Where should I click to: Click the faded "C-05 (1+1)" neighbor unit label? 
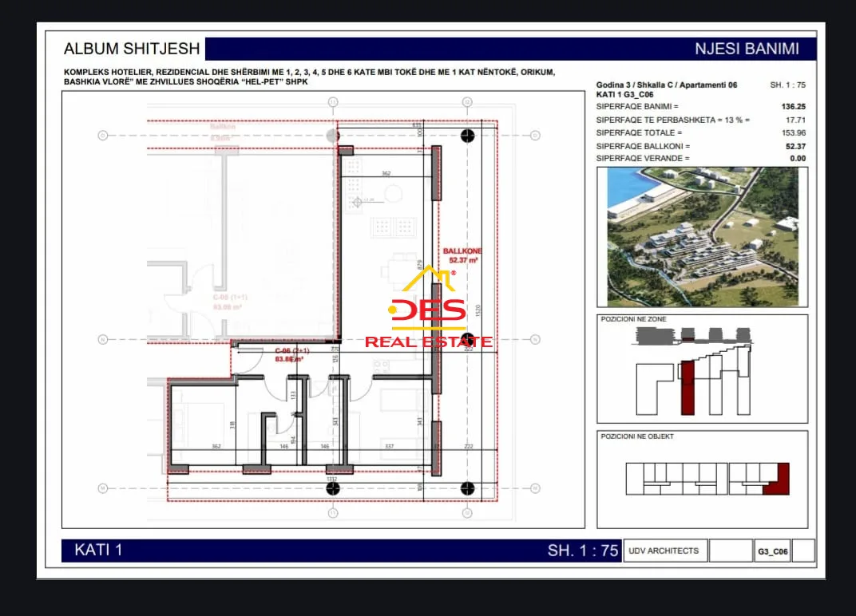pyautogui.click(x=230, y=298)
